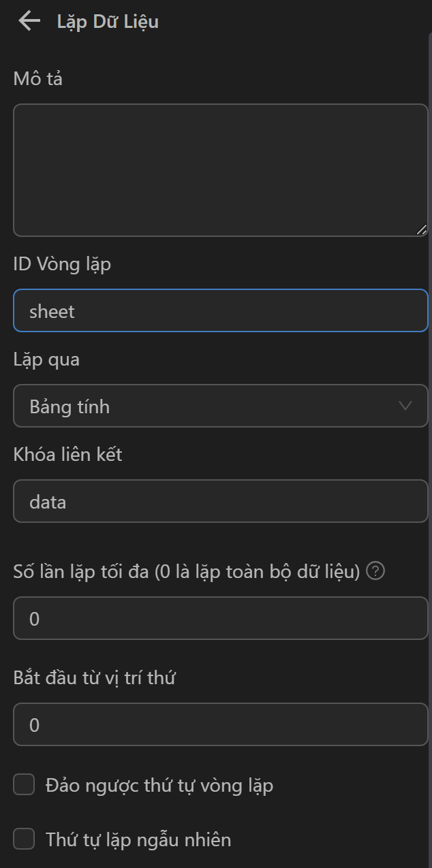Click the dropdown chevron arrow in Lặp qua

pos(405,406)
